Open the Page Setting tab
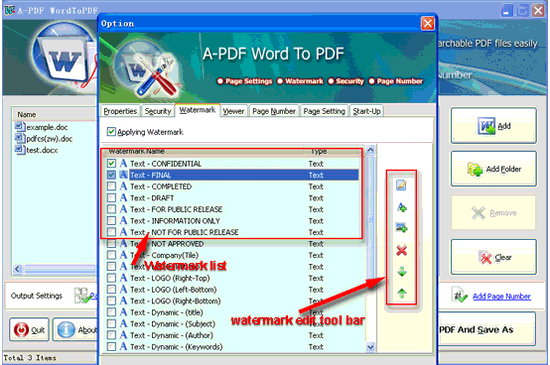Image resolution: width=550 pixels, height=365 pixels. pyautogui.click(x=324, y=111)
